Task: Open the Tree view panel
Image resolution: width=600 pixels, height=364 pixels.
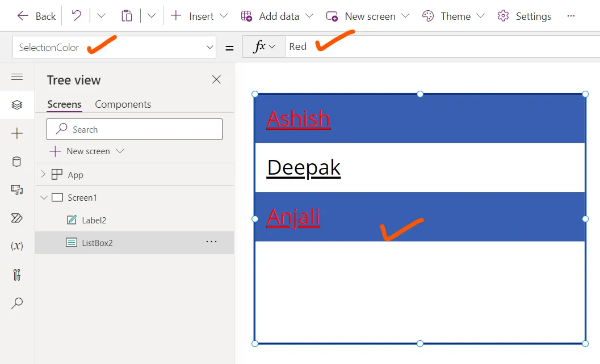Action: click(x=18, y=105)
